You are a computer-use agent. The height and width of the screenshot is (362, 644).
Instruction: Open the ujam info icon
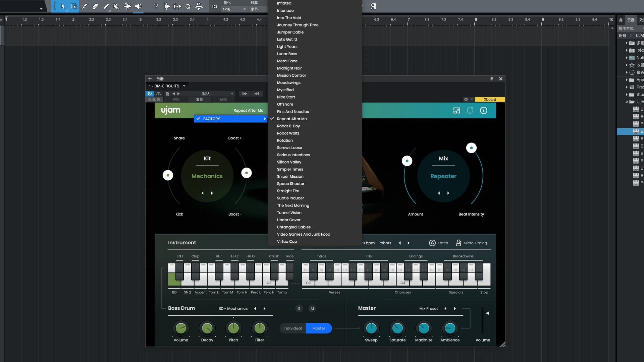pyautogui.click(x=483, y=111)
